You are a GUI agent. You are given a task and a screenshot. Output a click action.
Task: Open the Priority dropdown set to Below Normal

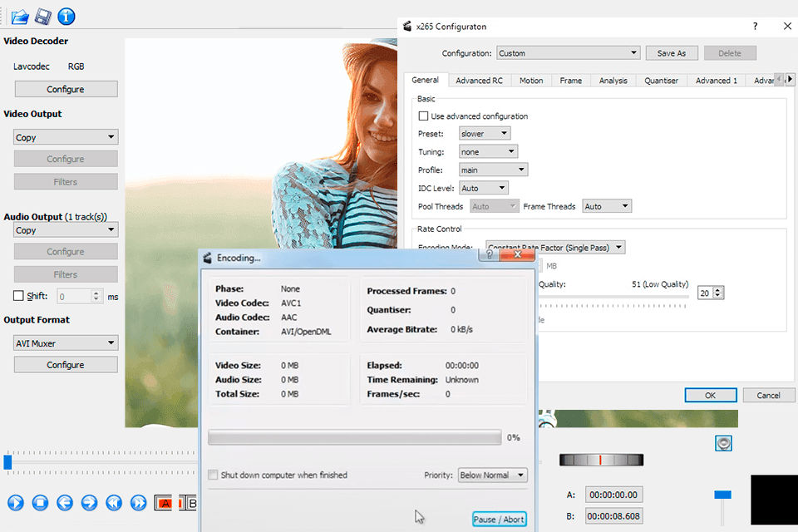click(492, 475)
